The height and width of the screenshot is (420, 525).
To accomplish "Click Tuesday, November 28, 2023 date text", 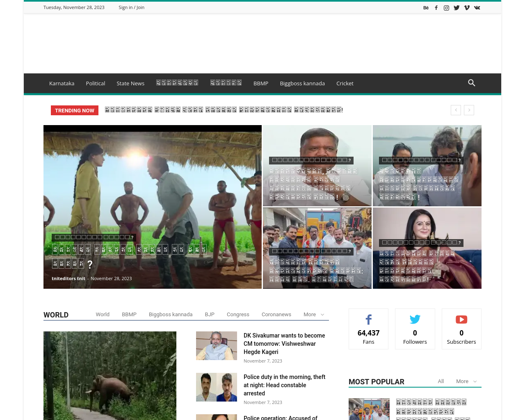I will click(74, 7).
